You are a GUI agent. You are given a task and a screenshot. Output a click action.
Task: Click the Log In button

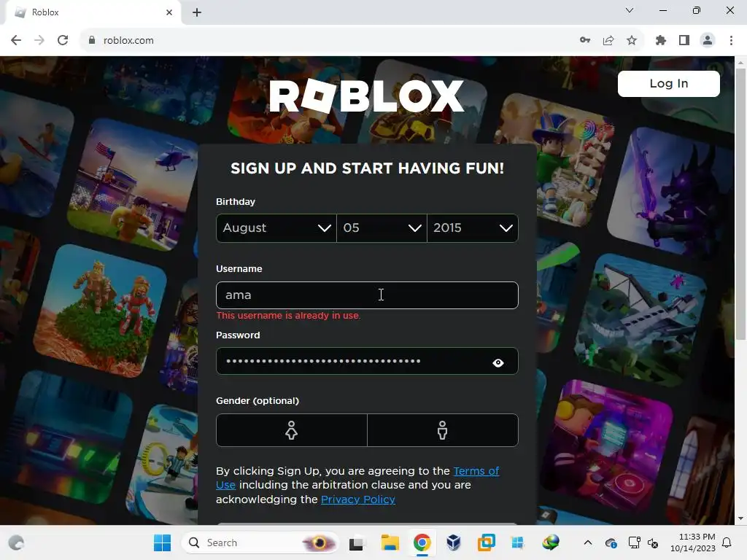pyautogui.click(x=668, y=84)
